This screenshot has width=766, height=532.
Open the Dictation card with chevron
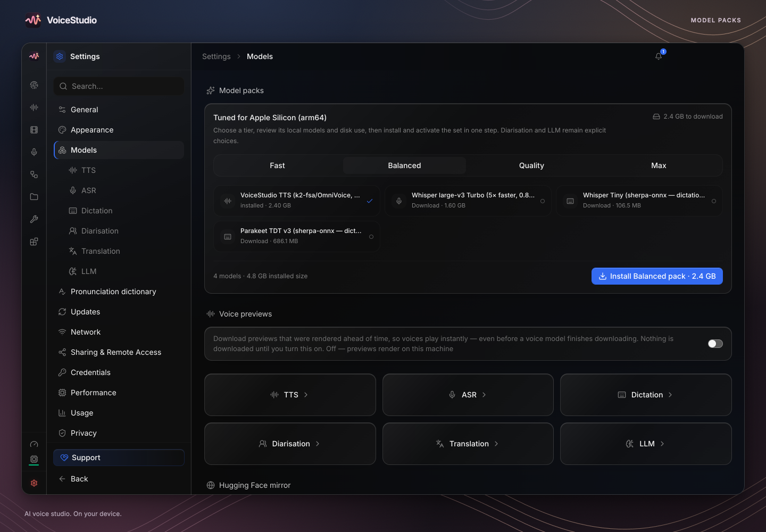point(646,395)
